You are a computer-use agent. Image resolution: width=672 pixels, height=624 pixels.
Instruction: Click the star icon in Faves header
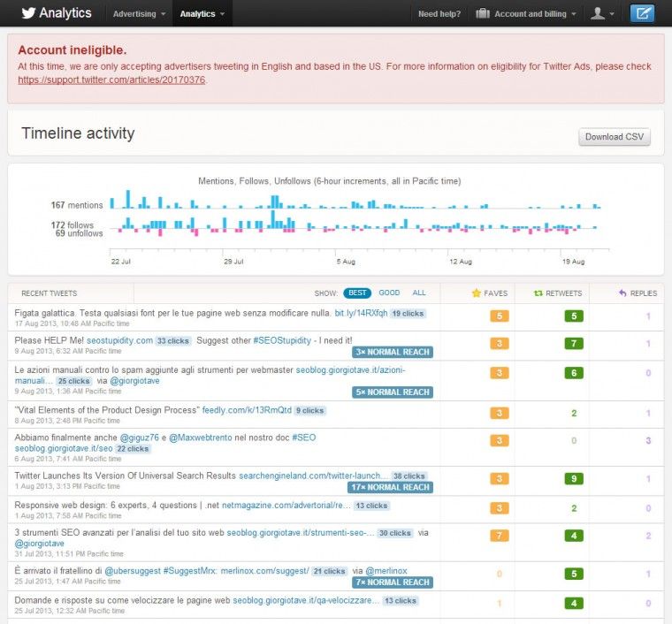[476, 293]
